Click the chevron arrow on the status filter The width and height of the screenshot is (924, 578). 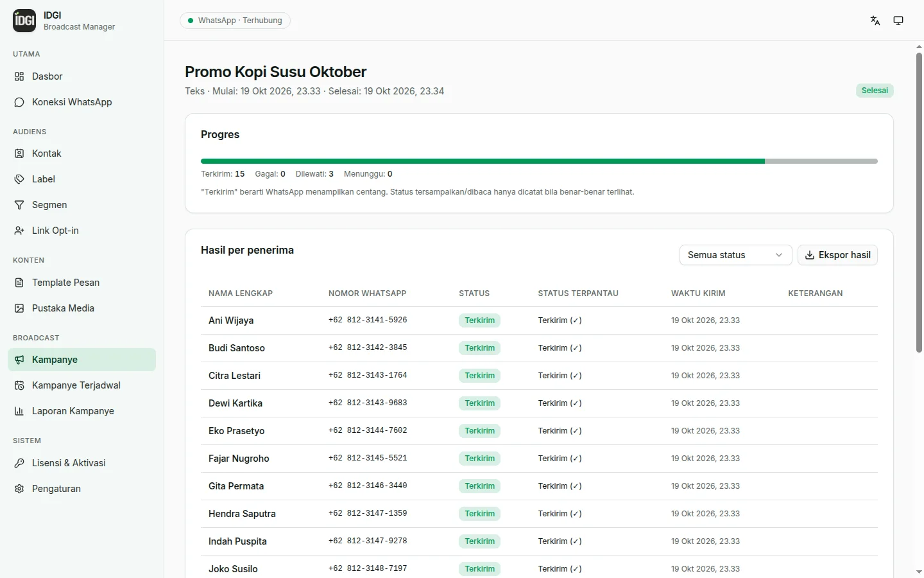[779, 255]
